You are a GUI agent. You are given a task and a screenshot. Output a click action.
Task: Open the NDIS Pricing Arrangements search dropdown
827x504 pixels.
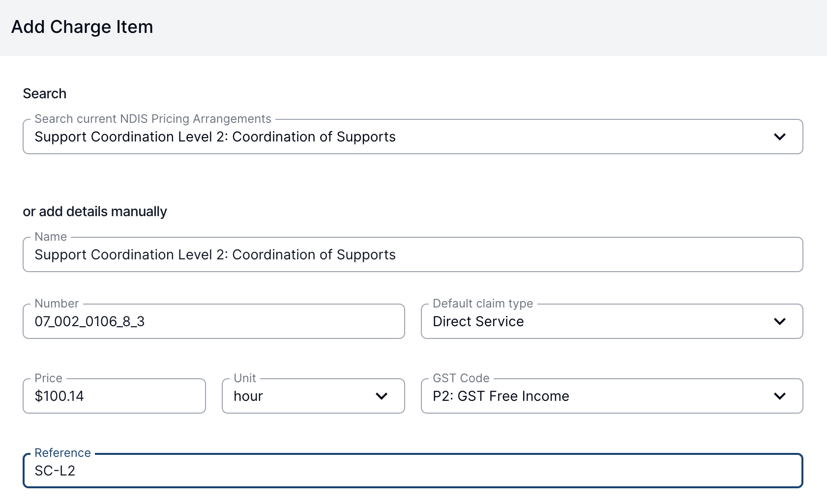point(413,137)
